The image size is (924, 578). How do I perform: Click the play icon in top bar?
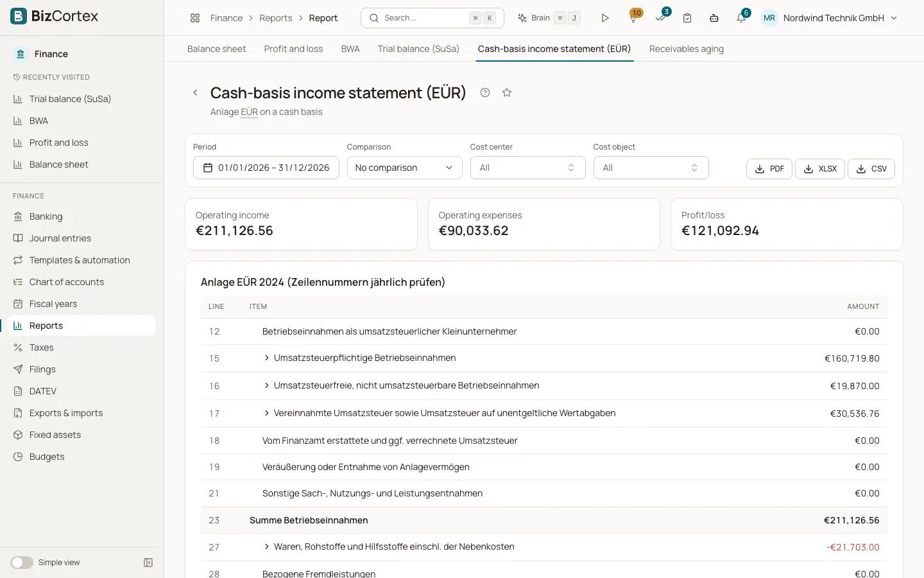604,18
